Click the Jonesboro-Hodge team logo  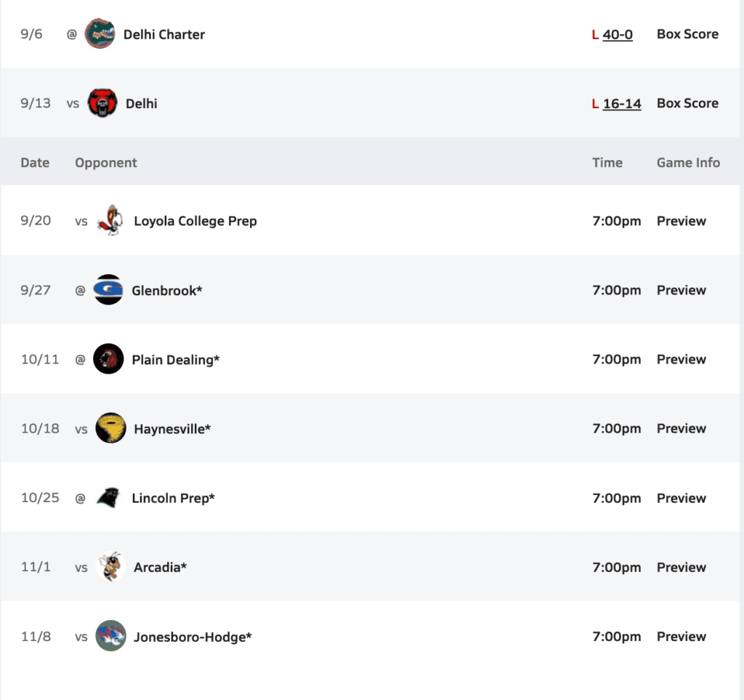[110, 637]
